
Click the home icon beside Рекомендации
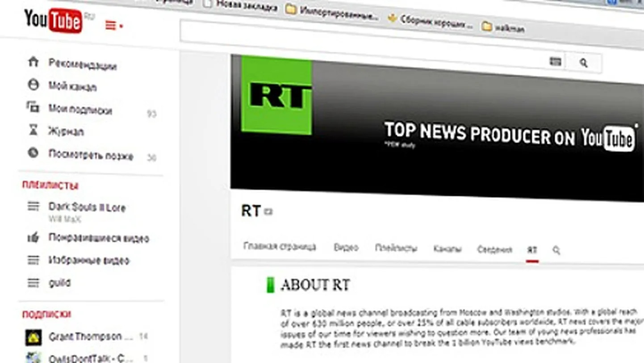(33, 61)
